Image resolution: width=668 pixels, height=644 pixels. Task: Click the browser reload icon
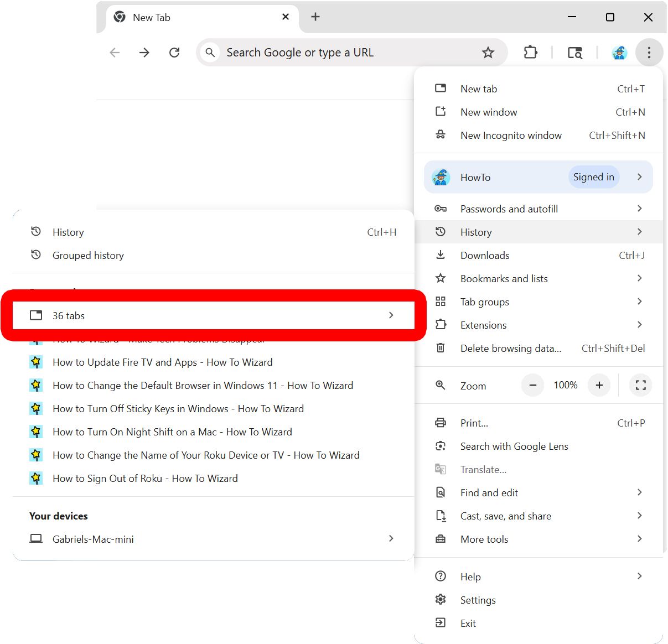tap(174, 52)
